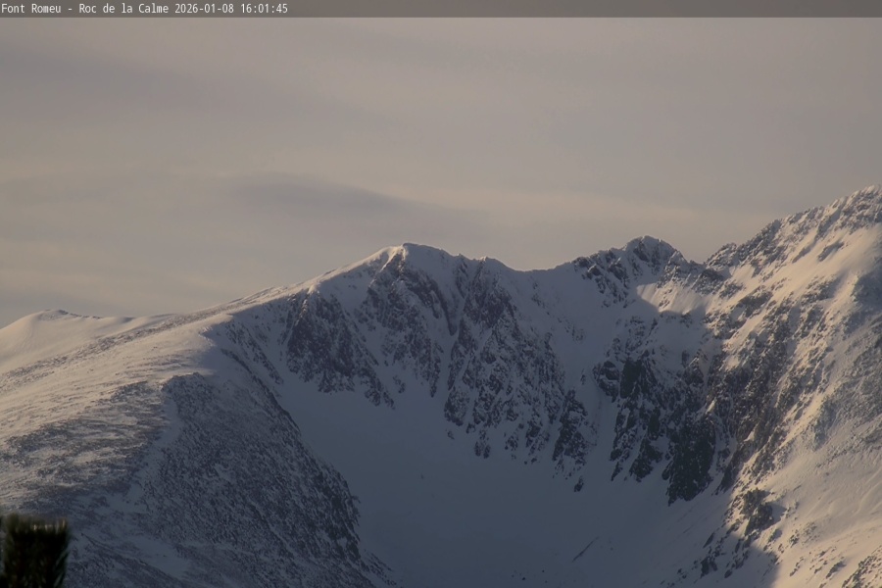Click the dark rock outcrop on right slope
The height and width of the screenshot is (588, 882).
pos(691,461)
